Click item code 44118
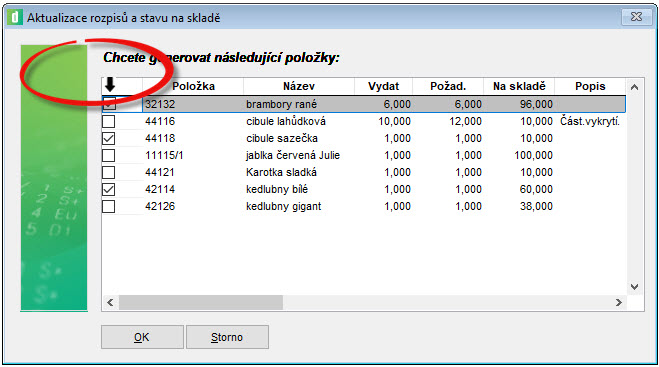Image resolution: width=659 pixels, height=367 pixels. coord(160,138)
